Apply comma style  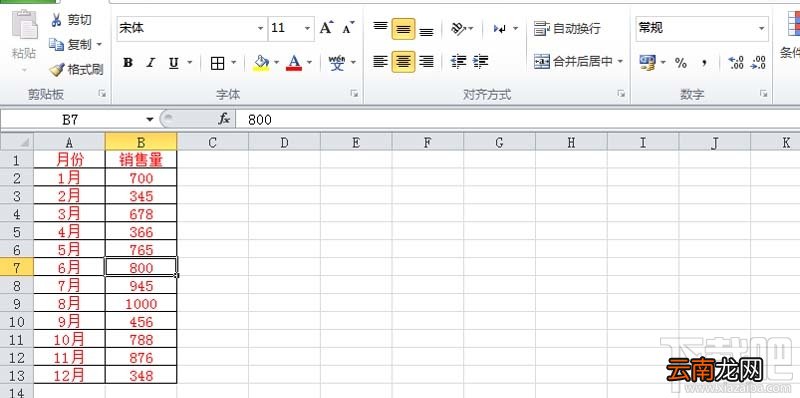[x=704, y=63]
